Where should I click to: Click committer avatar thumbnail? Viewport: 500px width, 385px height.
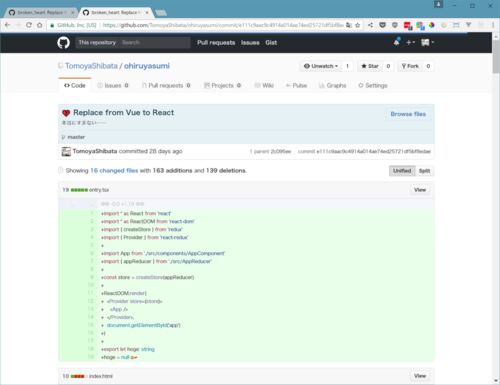coord(66,151)
